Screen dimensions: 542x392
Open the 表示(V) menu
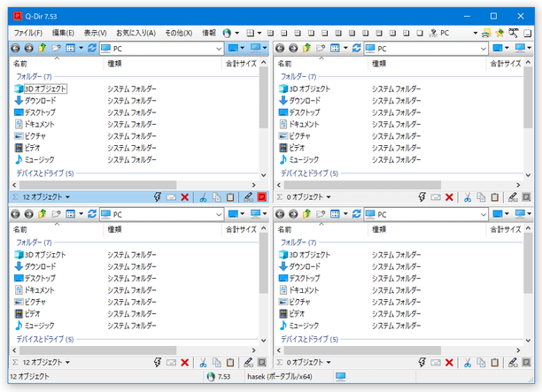96,33
